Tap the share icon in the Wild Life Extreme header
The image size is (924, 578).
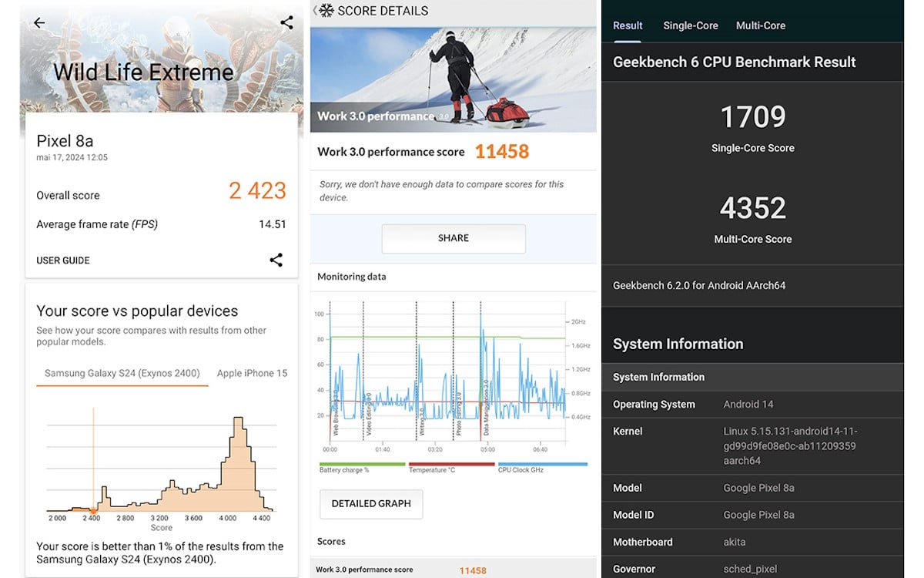click(x=286, y=22)
